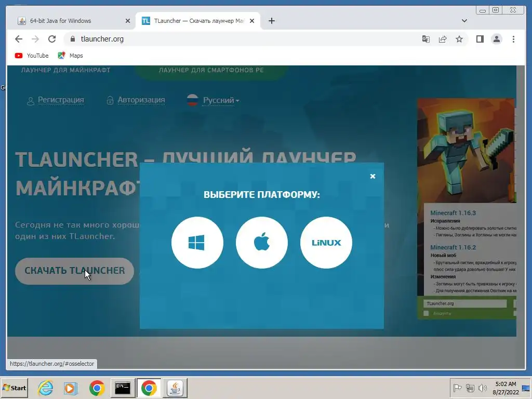Open Action Center flag tray icon

(x=457, y=388)
